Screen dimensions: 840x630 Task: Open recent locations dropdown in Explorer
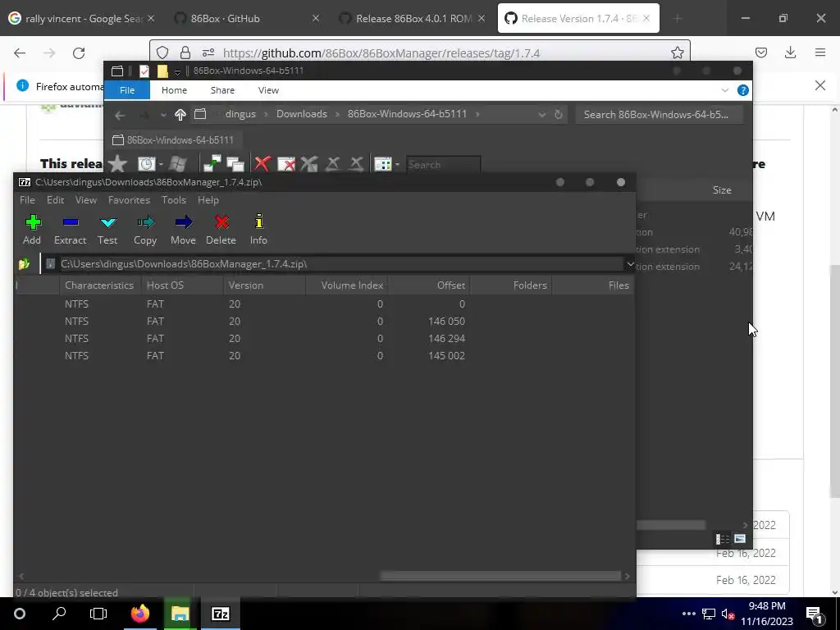pyautogui.click(x=163, y=115)
